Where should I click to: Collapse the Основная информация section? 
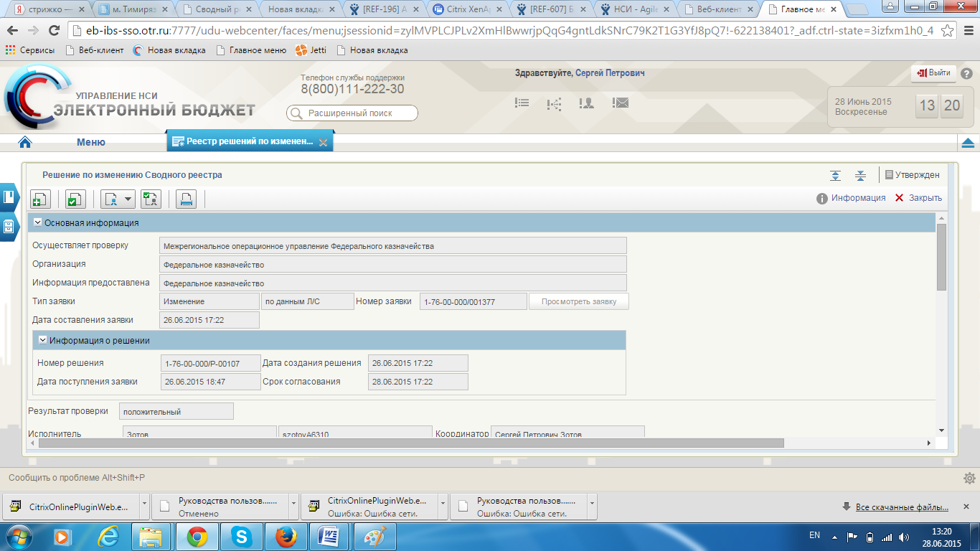point(38,223)
